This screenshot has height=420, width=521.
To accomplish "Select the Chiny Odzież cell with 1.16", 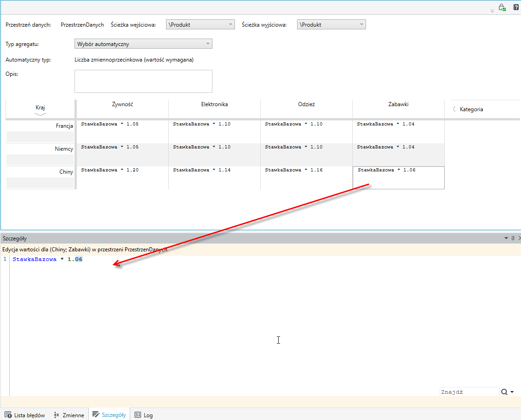I will point(306,178).
